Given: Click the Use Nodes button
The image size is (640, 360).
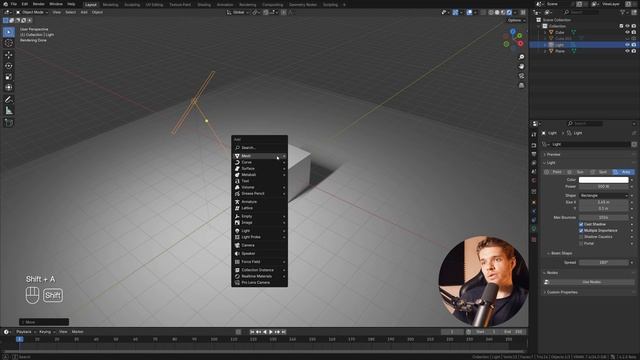Looking at the screenshot, I should coord(591,282).
